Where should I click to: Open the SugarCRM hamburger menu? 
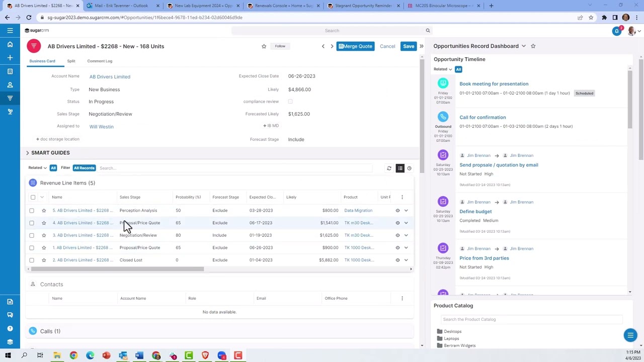tap(10, 31)
